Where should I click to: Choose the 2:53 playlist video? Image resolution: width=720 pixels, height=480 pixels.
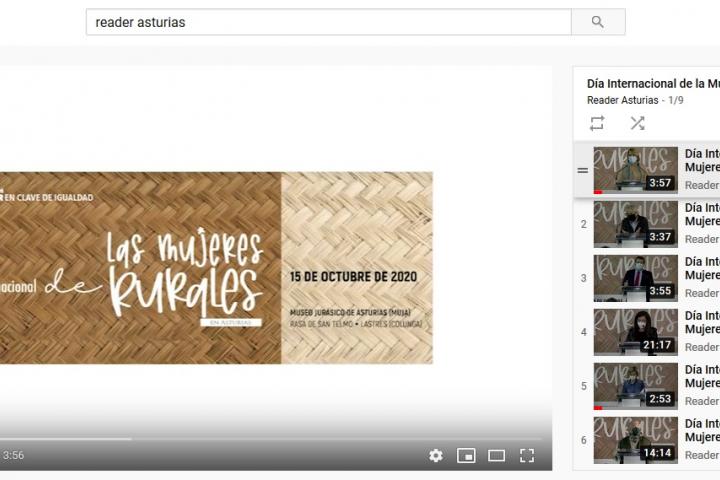[635, 386]
